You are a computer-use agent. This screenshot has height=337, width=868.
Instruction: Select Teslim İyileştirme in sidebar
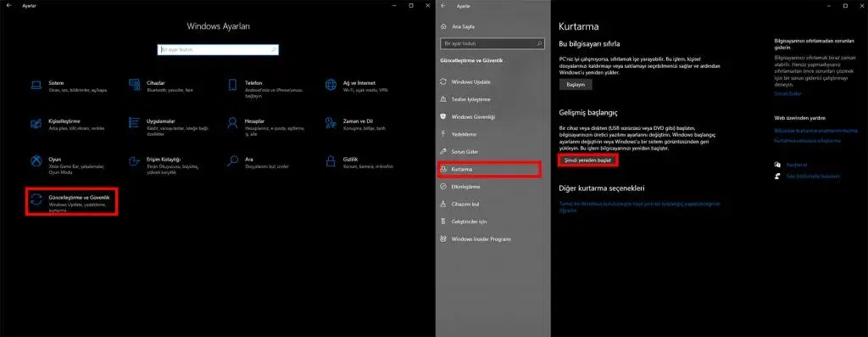click(492, 99)
